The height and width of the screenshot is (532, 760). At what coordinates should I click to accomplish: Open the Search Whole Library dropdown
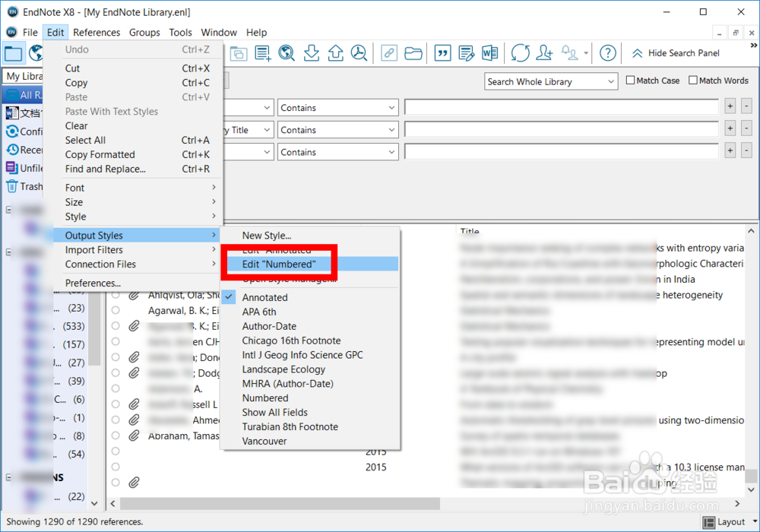551,81
